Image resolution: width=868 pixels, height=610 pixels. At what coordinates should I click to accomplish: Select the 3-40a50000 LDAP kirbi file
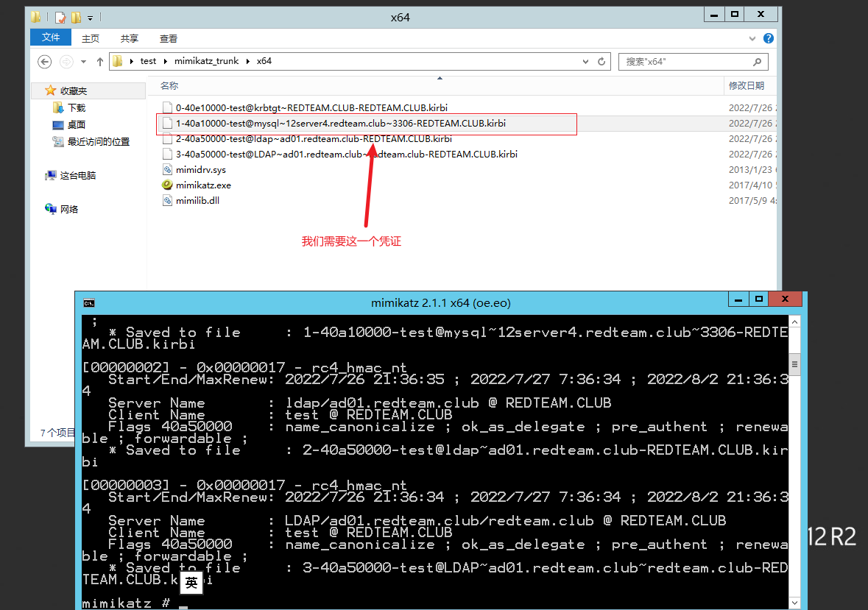pyautogui.click(x=347, y=155)
